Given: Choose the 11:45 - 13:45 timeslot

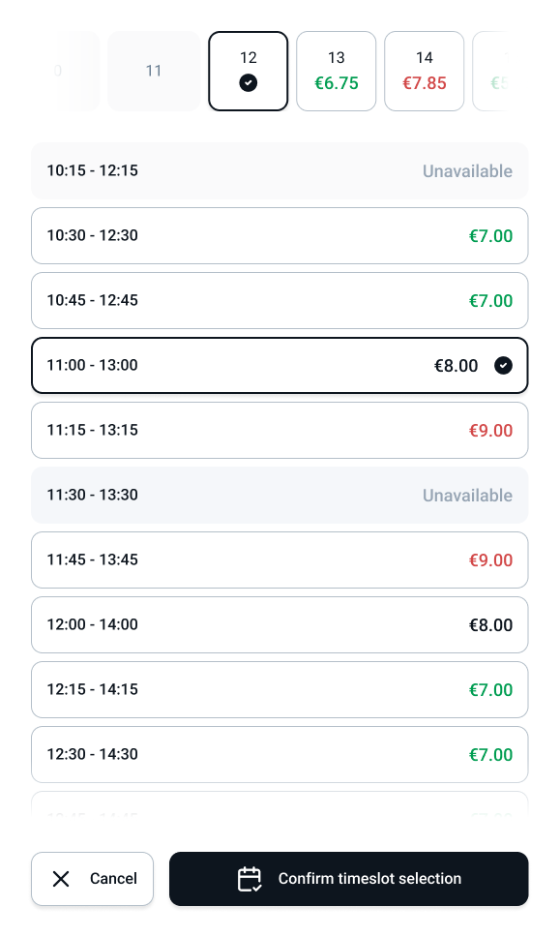Looking at the screenshot, I should [280, 559].
